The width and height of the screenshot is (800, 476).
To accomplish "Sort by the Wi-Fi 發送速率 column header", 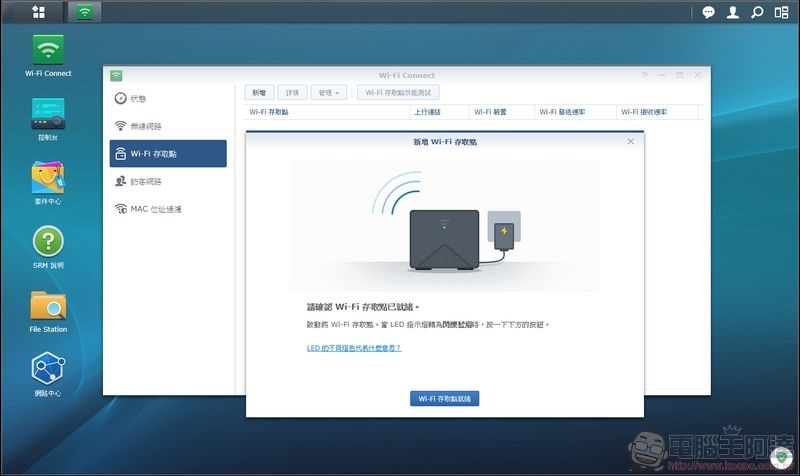I will pos(575,112).
